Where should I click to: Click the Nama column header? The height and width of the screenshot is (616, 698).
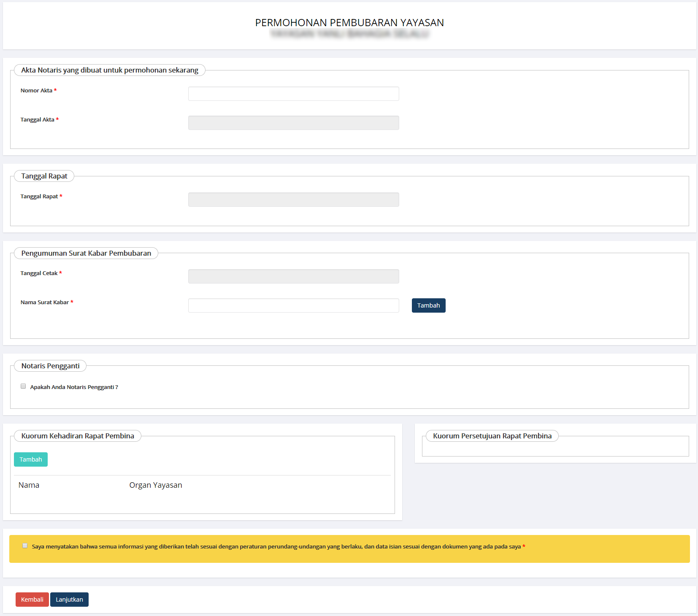point(29,485)
